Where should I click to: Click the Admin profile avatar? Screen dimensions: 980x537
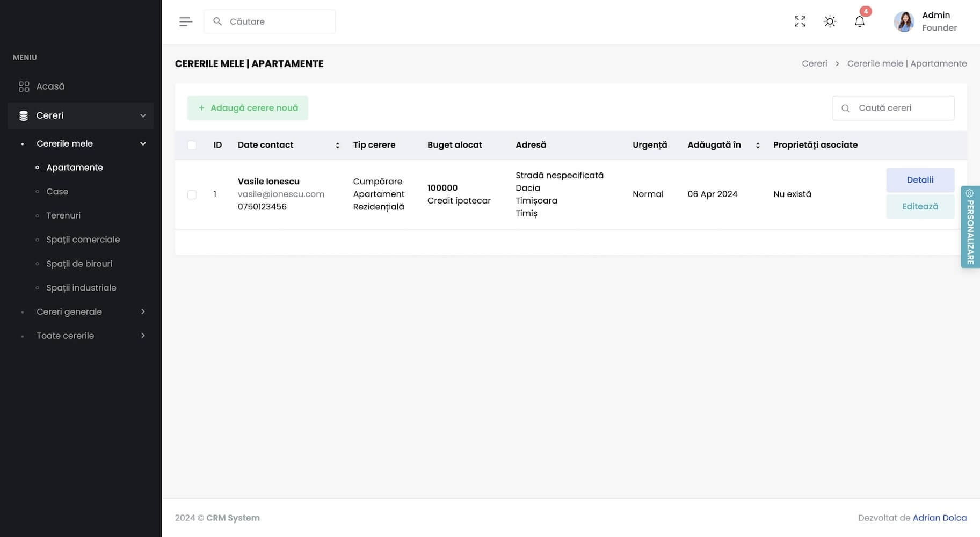tap(904, 22)
